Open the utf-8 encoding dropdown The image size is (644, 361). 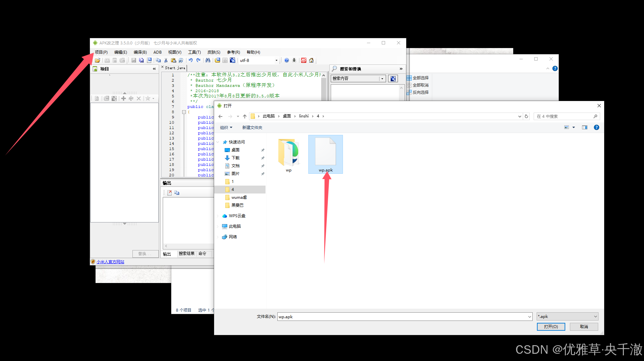(x=276, y=61)
